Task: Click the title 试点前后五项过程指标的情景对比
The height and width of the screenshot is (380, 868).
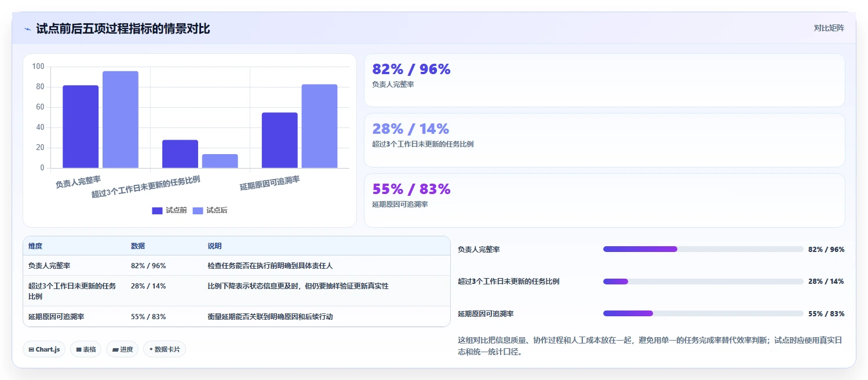Action: click(x=123, y=29)
